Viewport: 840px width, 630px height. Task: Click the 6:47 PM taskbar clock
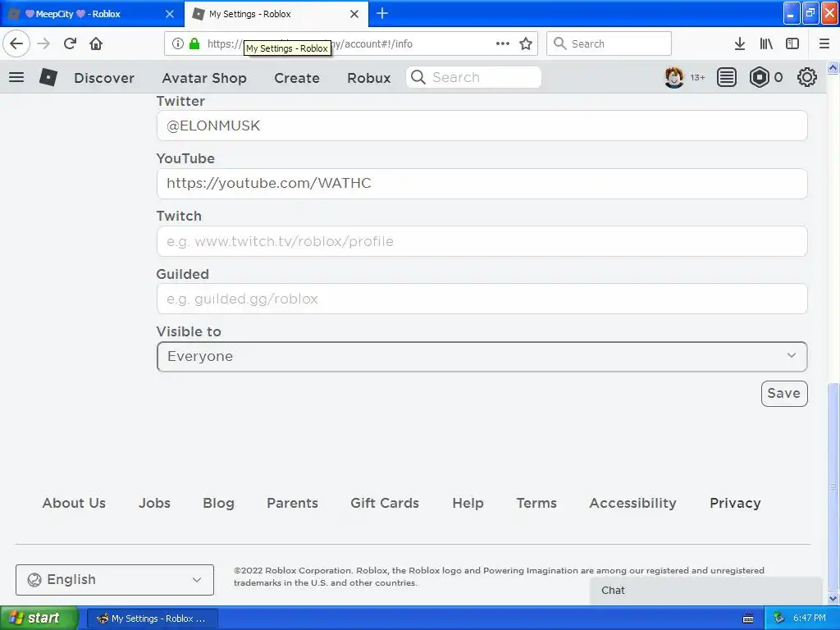coord(810,619)
